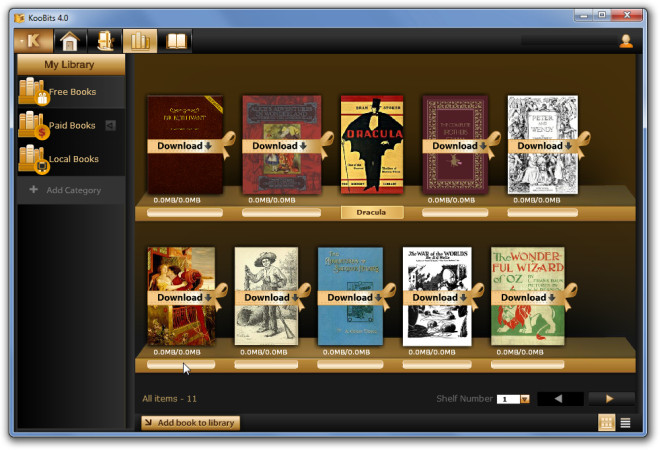Open the bookstore icon in toolbar
The image size is (660, 450).
105,41
